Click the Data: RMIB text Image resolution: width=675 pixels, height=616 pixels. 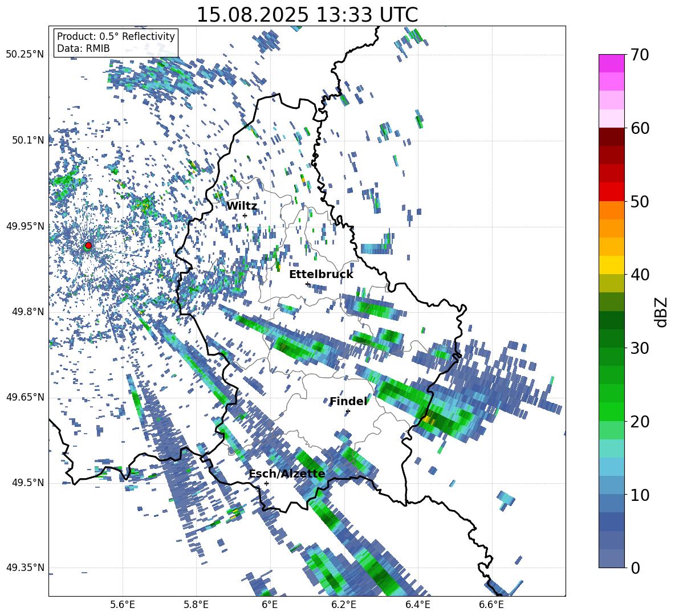point(83,48)
